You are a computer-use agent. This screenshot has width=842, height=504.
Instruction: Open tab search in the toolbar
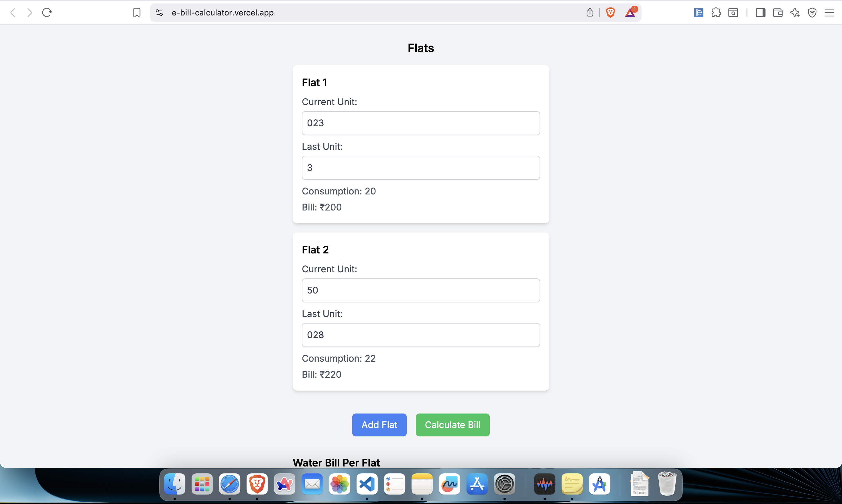pyautogui.click(x=733, y=13)
